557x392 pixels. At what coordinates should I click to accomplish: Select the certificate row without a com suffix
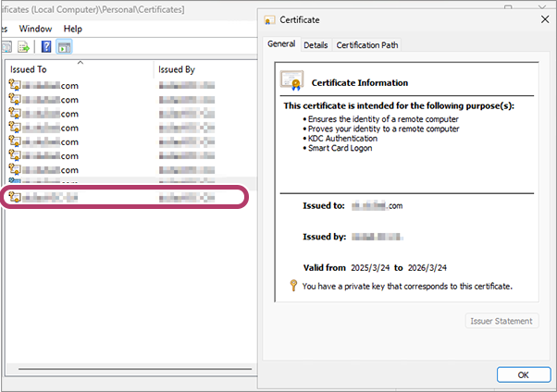[x=124, y=197]
